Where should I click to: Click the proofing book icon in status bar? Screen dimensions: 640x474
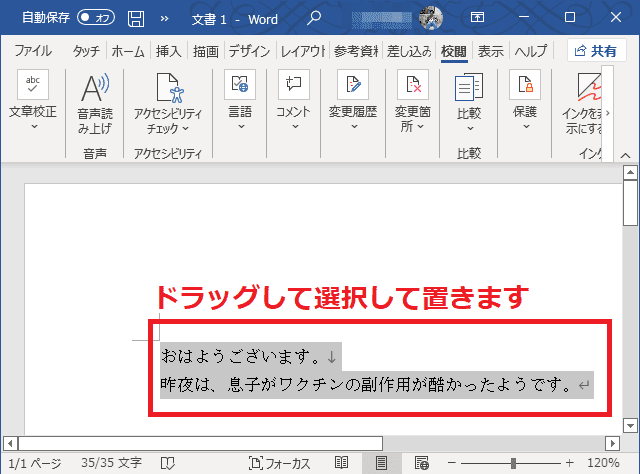coord(164,463)
